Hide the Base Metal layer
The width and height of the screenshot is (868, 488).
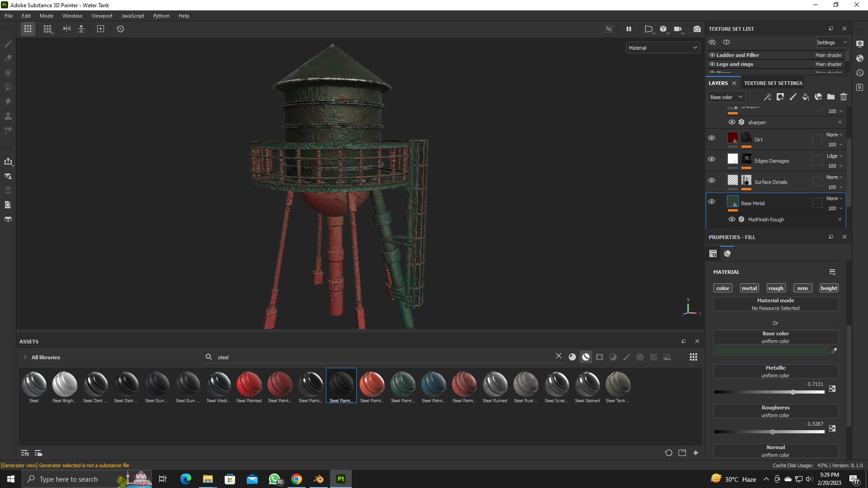tap(712, 202)
